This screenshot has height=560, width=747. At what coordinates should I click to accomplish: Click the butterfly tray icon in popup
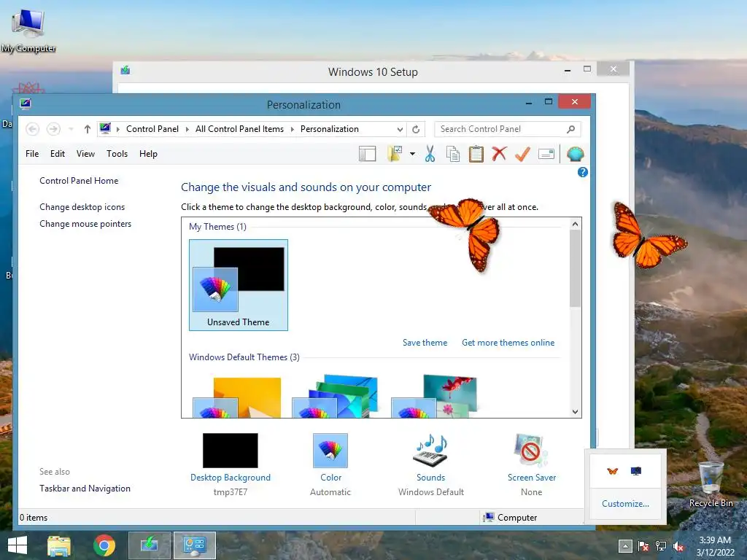pos(613,472)
